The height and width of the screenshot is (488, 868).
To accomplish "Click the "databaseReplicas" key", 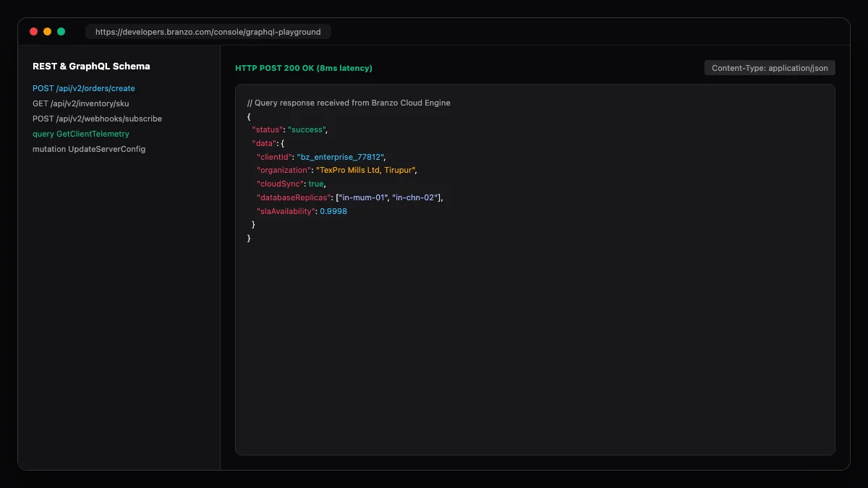I will pyautogui.click(x=294, y=197).
